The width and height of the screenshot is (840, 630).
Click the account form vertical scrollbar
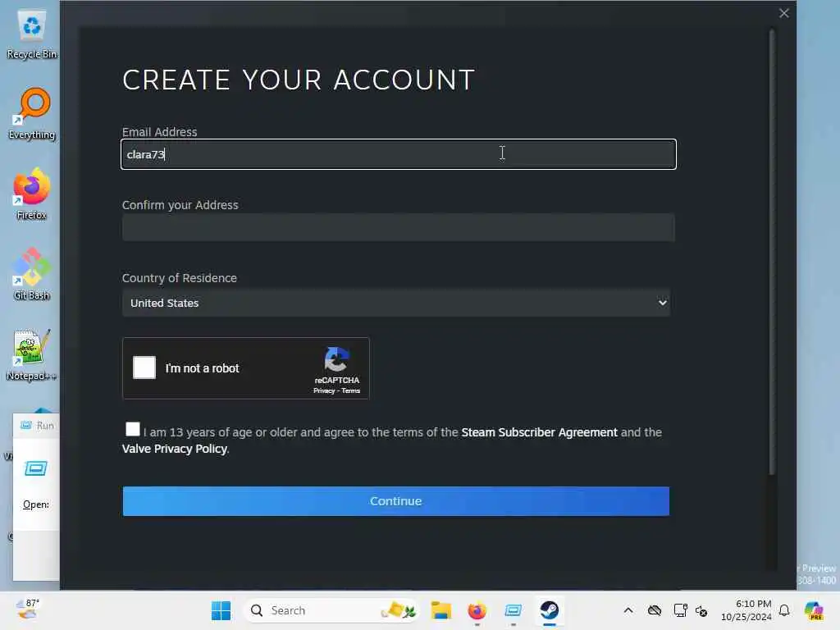(772, 252)
